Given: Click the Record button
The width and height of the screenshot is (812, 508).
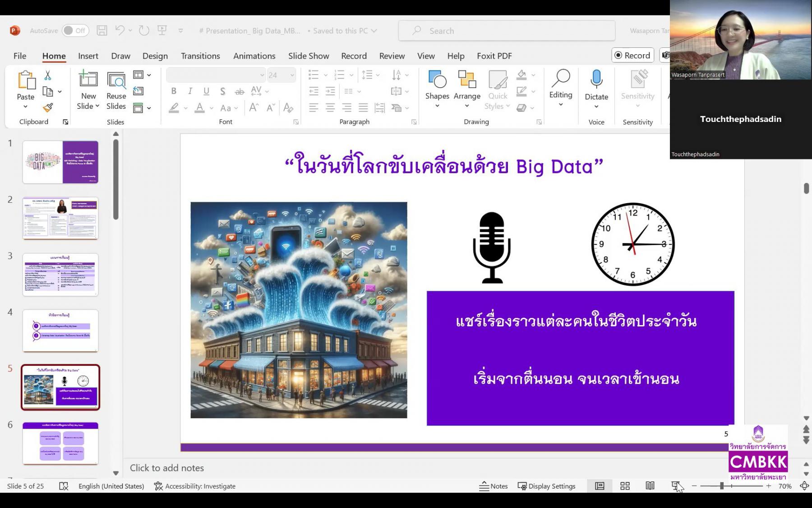Looking at the screenshot, I should [x=633, y=55].
